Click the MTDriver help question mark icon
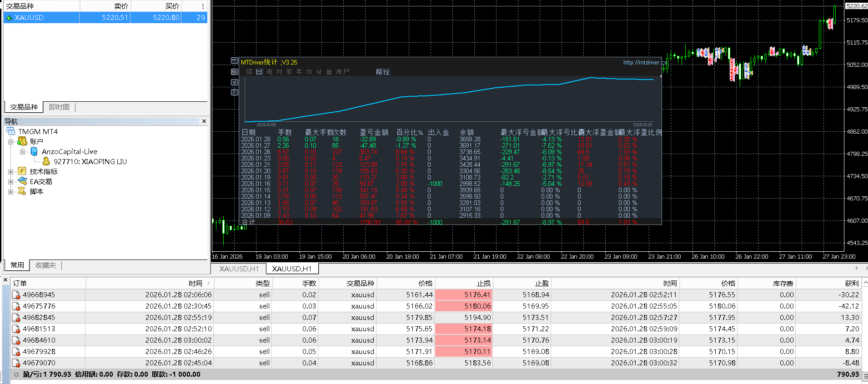 [x=235, y=92]
